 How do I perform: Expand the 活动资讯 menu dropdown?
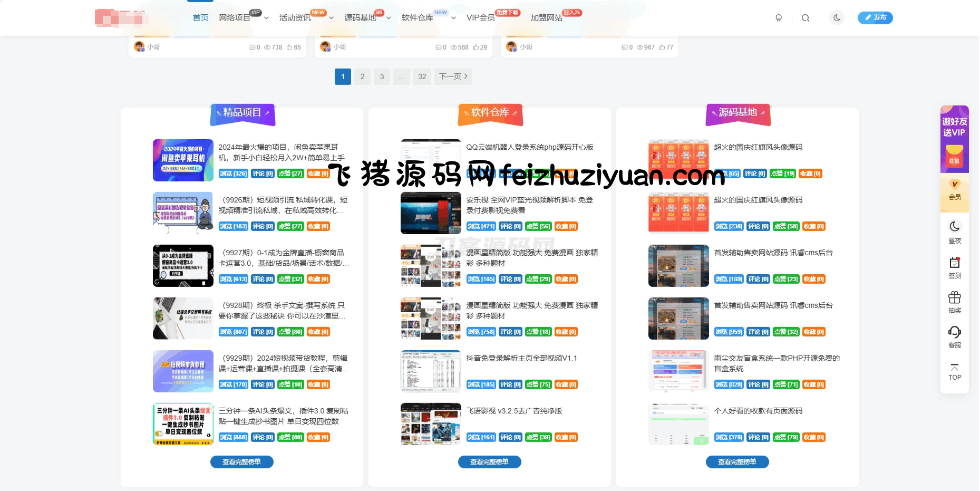click(331, 18)
